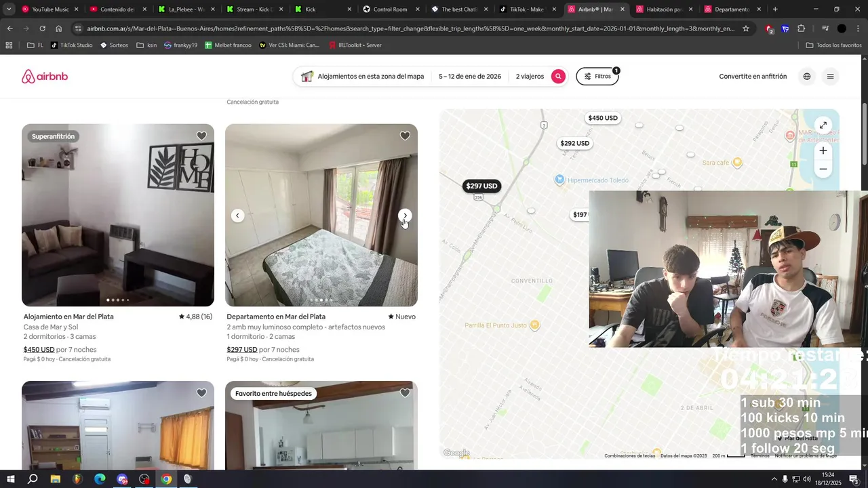Open the Filtros filter panel
This screenshot has width=868, height=488.
coord(597,77)
